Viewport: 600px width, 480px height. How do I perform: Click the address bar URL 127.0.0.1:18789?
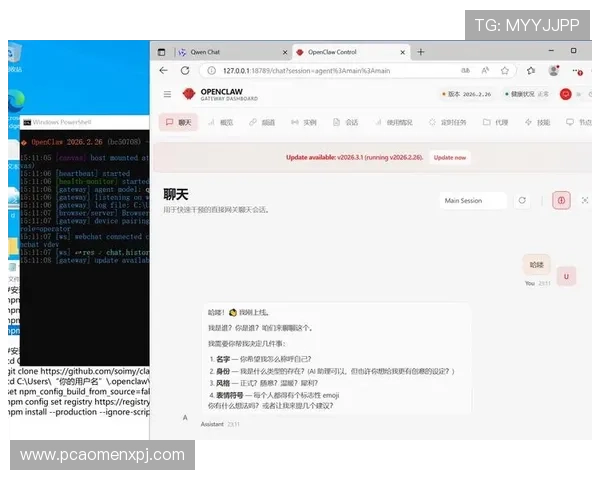(306, 71)
